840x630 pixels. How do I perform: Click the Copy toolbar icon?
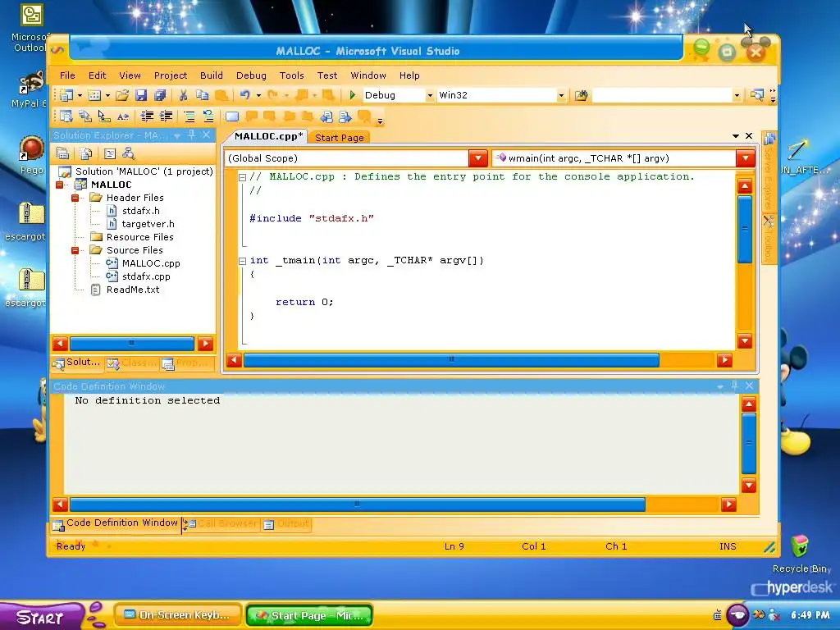coord(202,95)
